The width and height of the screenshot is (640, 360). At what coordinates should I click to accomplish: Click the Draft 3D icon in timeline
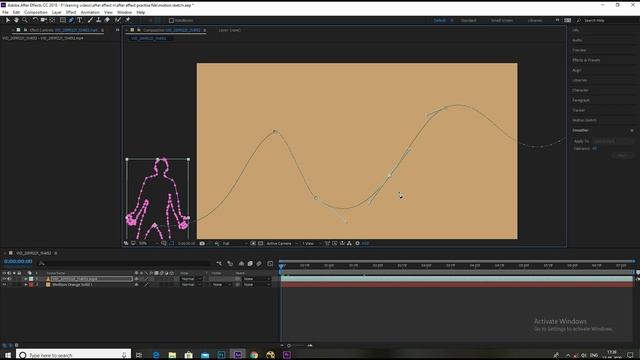click(x=230, y=264)
